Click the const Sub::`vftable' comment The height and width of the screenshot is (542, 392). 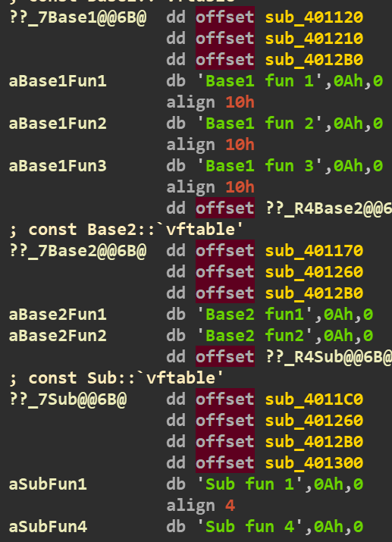(116, 378)
